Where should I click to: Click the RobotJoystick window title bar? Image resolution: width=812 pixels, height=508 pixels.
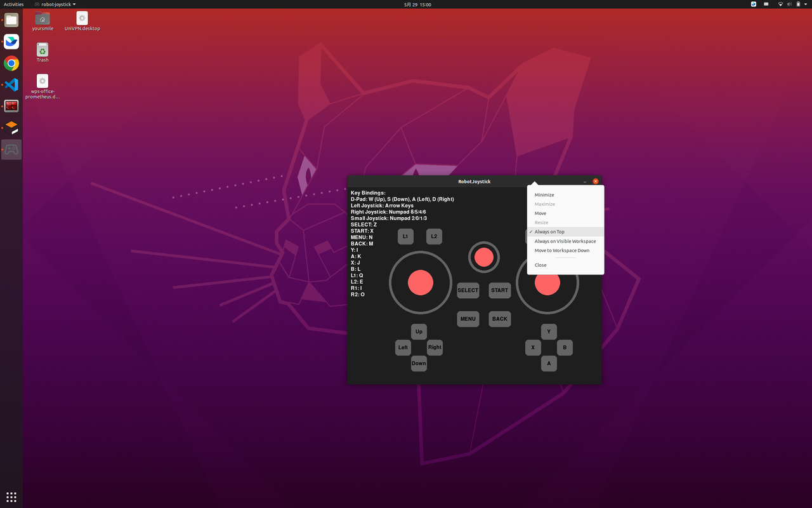pyautogui.click(x=475, y=182)
